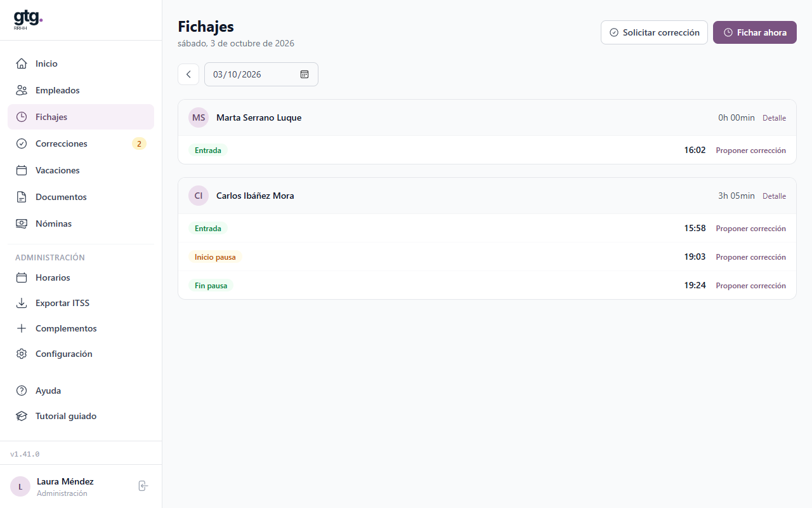This screenshot has width=812, height=508.
Task: Click the 3h 05min total for Carlos
Action: point(737,196)
